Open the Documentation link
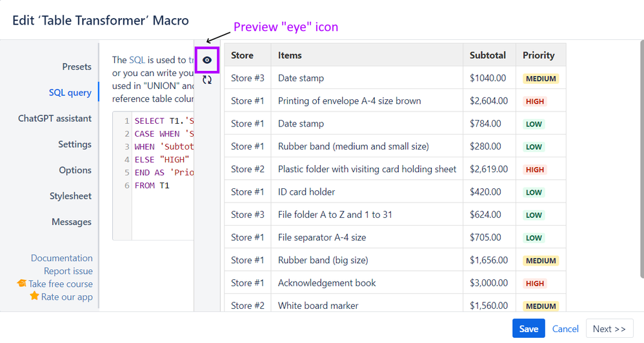 click(62, 258)
